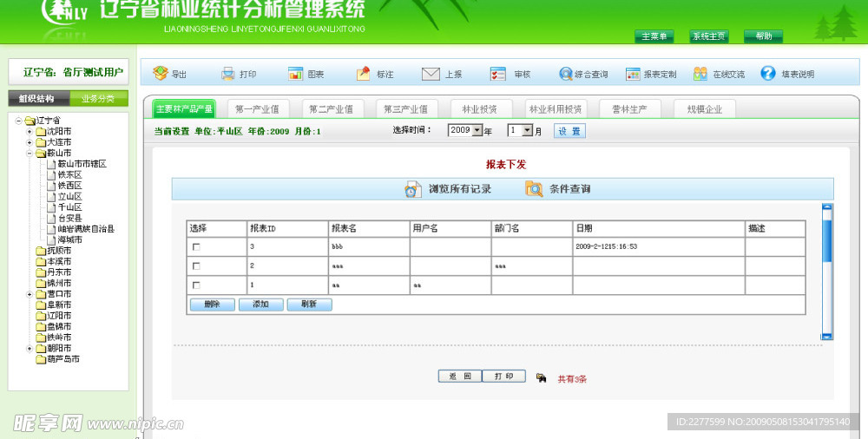Click the 上报 envelope icon

431,74
